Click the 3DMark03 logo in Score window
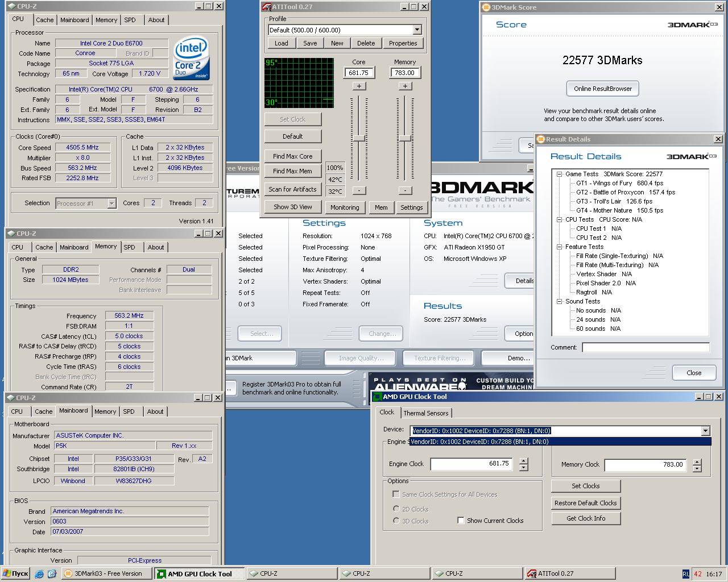Screen dimensions: 728x582 point(692,24)
